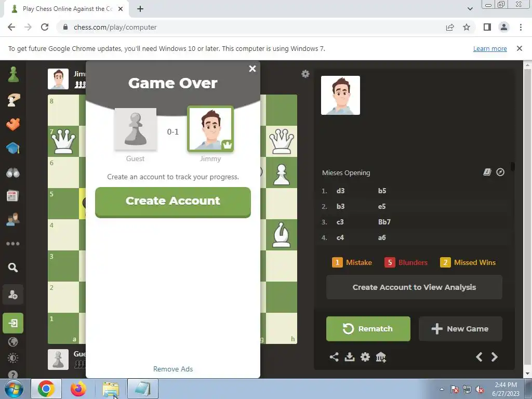Bookmark this page star icon
The image size is (532, 399).
(467, 27)
